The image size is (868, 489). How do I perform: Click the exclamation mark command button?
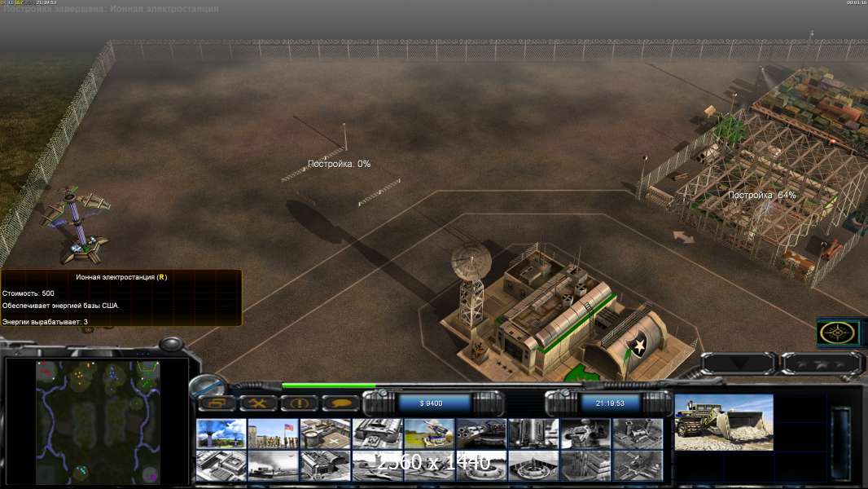point(300,403)
